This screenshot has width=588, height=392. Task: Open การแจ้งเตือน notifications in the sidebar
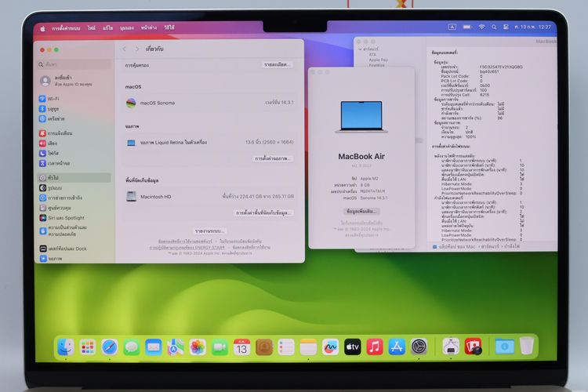click(74, 133)
